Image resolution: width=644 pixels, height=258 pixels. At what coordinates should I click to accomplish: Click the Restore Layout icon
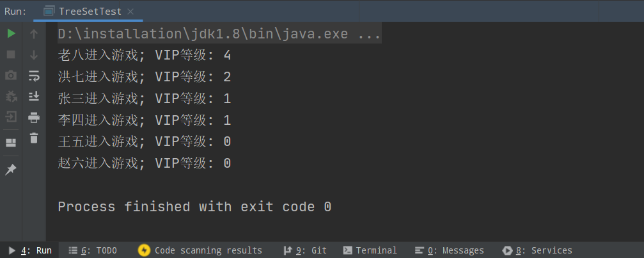[x=11, y=142]
